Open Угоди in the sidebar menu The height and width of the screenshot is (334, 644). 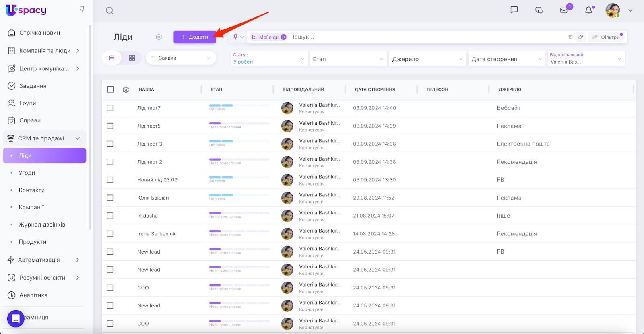coord(27,173)
